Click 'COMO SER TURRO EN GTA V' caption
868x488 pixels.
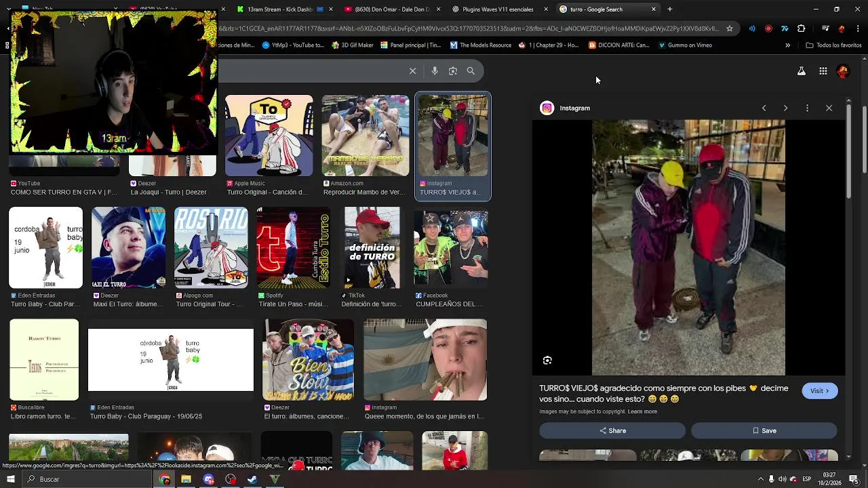click(x=64, y=192)
